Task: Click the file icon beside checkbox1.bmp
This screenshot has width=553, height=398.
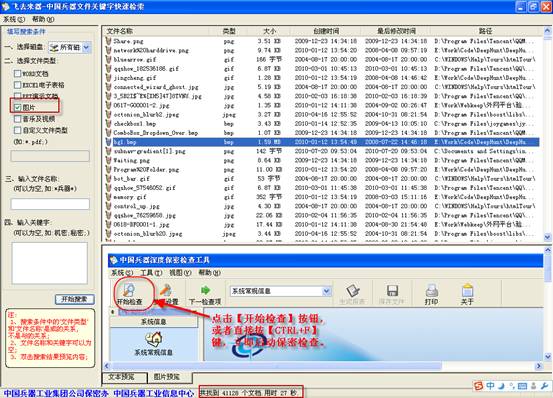Action: click(x=109, y=124)
